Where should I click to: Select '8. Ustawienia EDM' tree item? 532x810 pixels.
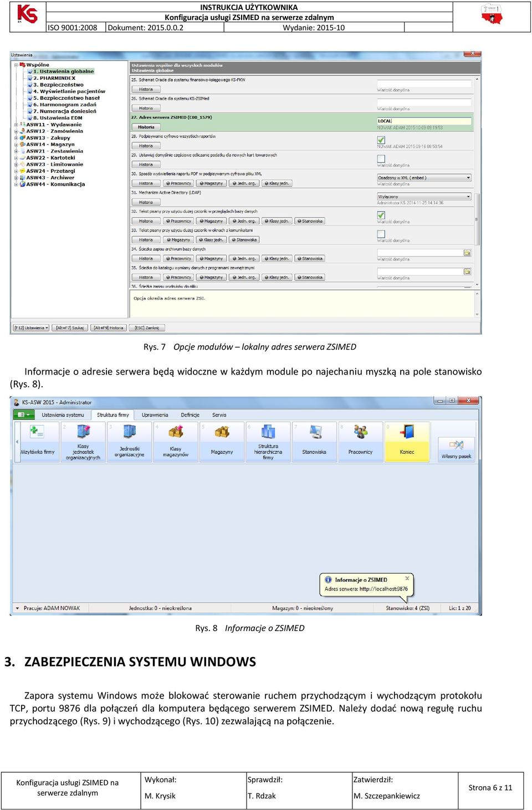coord(58,118)
